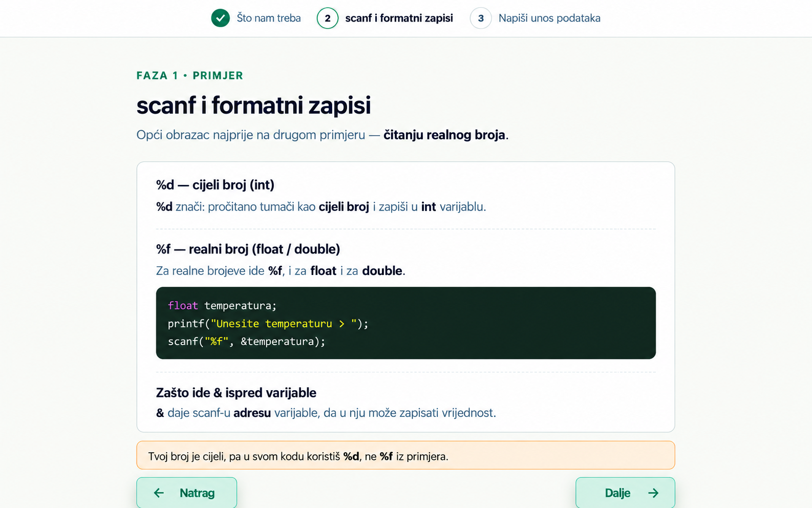Click the Natrag back button

(x=186, y=493)
